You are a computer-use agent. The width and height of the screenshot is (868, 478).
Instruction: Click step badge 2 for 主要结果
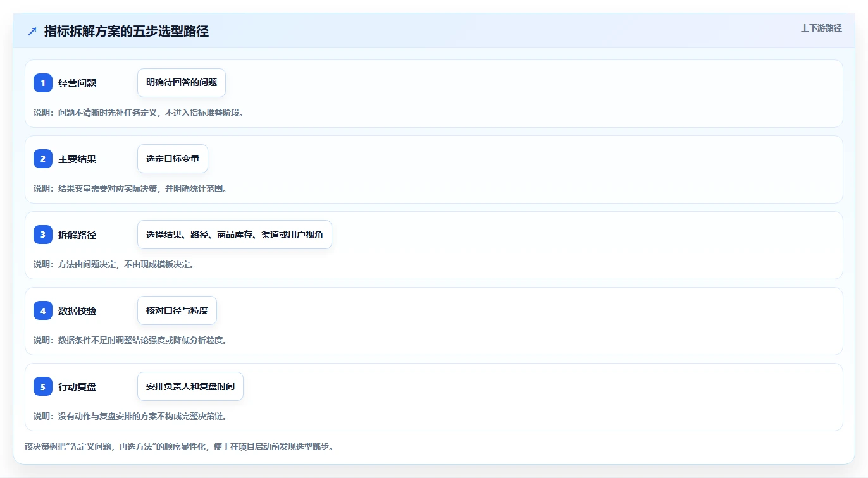(43, 159)
